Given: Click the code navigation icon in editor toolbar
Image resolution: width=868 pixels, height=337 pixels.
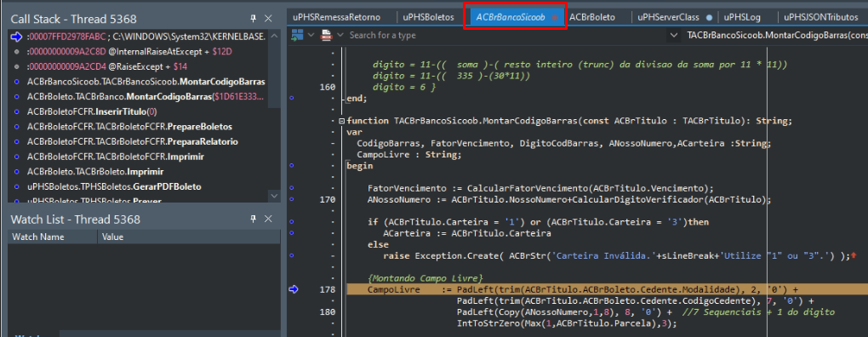Looking at the screenshot, I should 297,35.
